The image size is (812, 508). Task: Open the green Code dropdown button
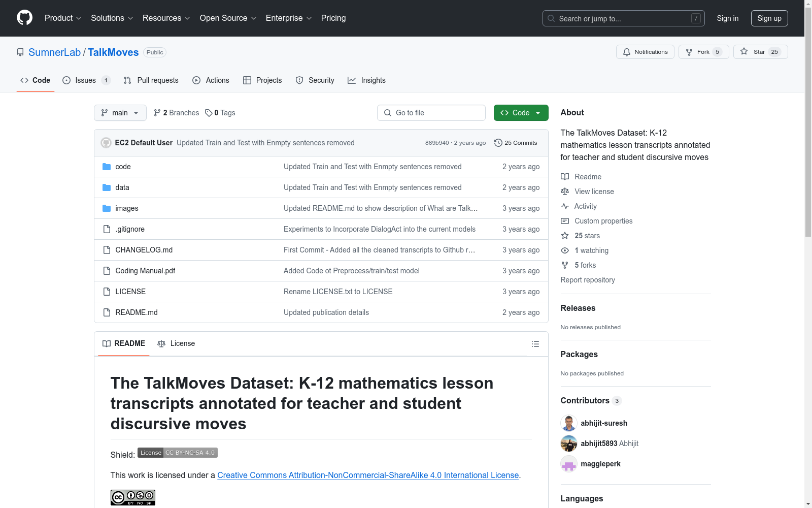click(x=521, y=113)
